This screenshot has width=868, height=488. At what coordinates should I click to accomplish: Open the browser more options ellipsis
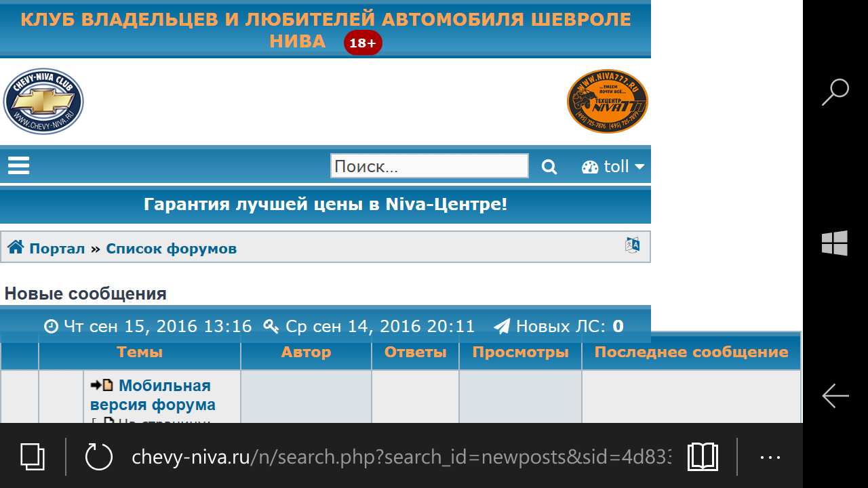pos(770,457)
